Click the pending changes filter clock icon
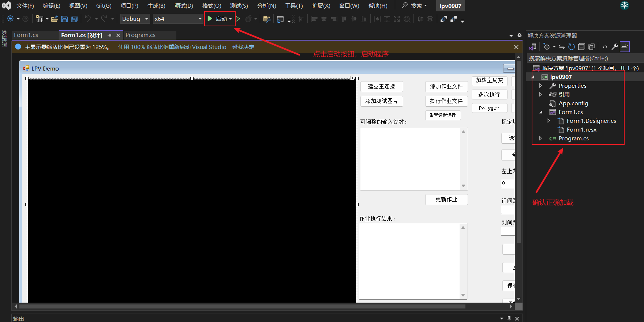Viewport: 644px width, 322px height. click(x=547, y=47)
